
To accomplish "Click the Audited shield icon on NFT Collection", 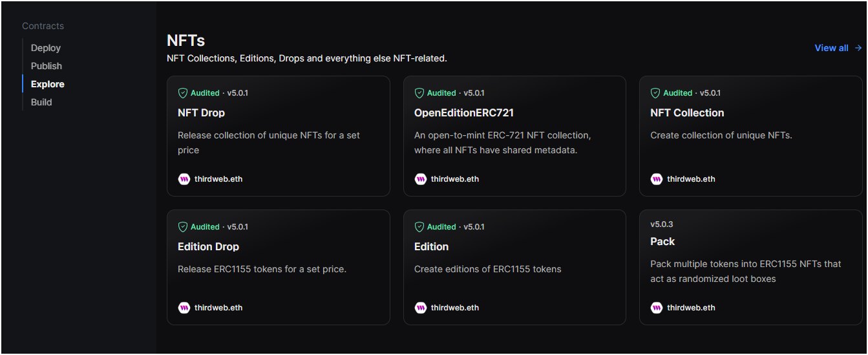I will pyautogui.click(x=655, y=93).
